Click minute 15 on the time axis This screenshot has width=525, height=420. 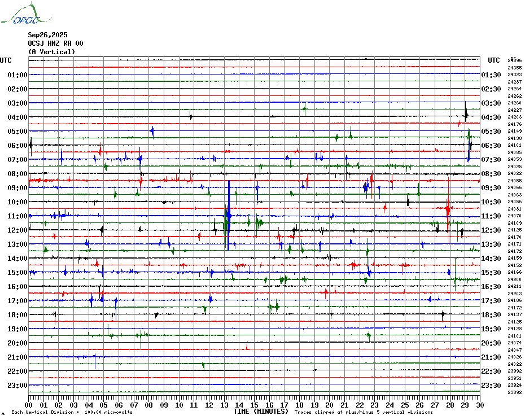pos(254,405)
